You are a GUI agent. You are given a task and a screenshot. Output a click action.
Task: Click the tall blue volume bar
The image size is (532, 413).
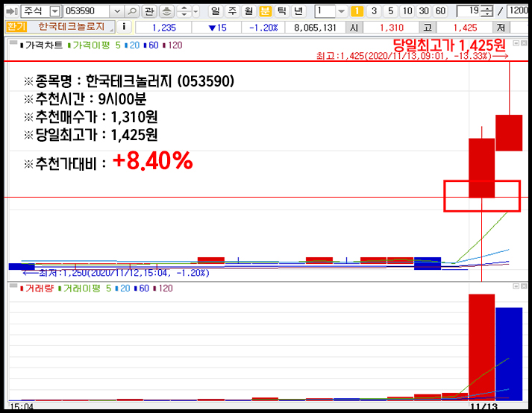coord(509,354)
